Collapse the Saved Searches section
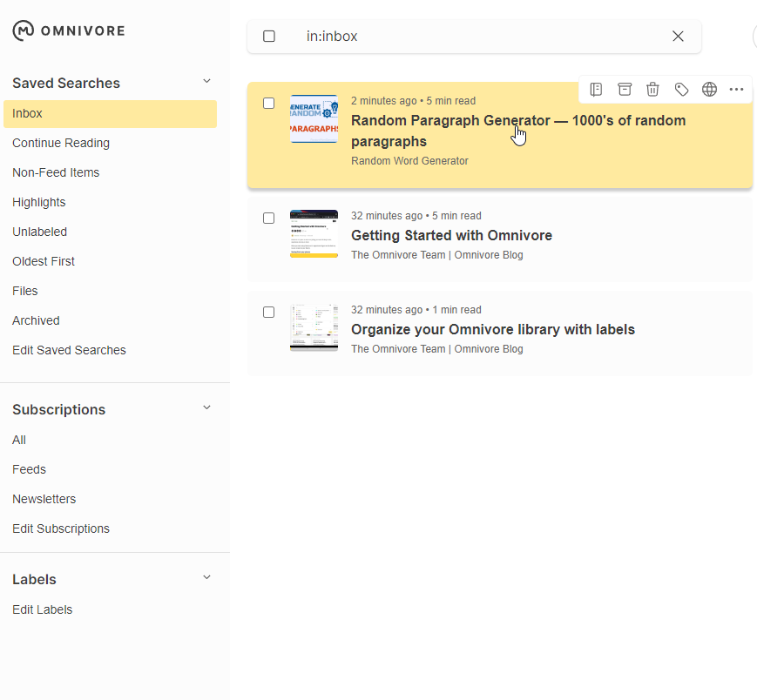The width and height of the screenshot is (757, 700). pos(206,82)
